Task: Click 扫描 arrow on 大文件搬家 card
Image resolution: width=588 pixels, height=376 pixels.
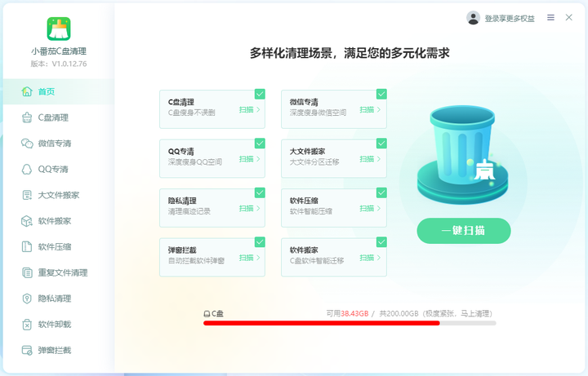Action: pos(370,159)
